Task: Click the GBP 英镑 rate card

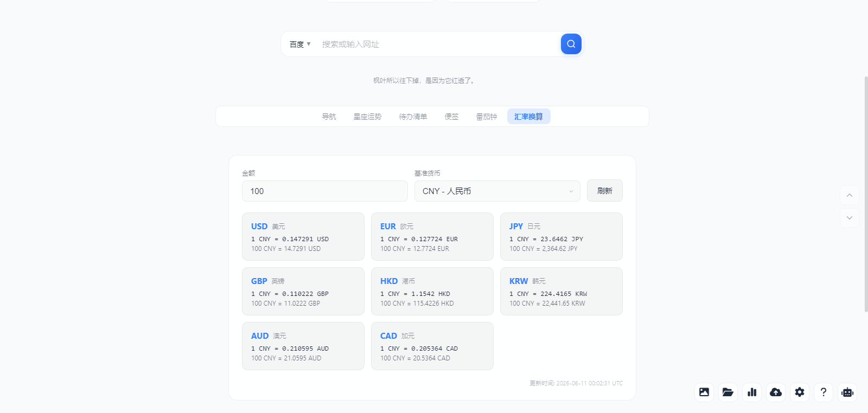Action: click(x=303, y=292)
